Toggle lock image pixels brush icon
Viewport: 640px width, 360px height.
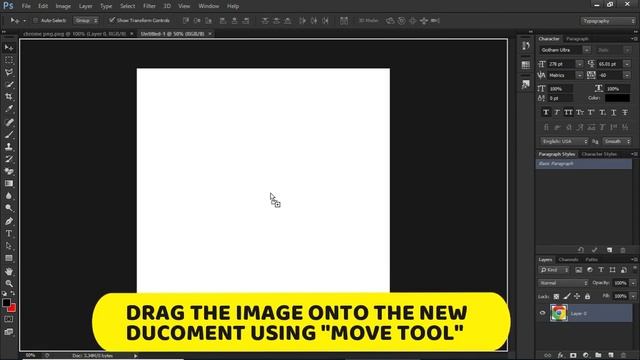(x=567, y=296)
